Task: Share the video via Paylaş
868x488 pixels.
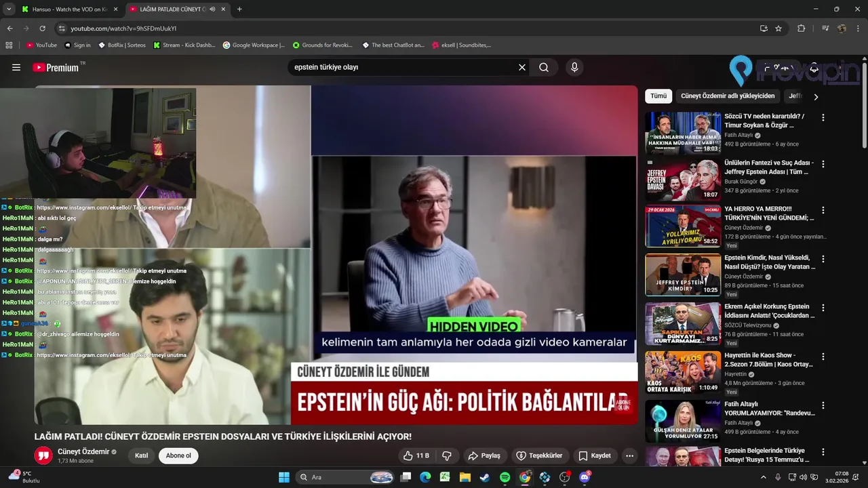Action: pyautogui.click(x=484, y=455)
